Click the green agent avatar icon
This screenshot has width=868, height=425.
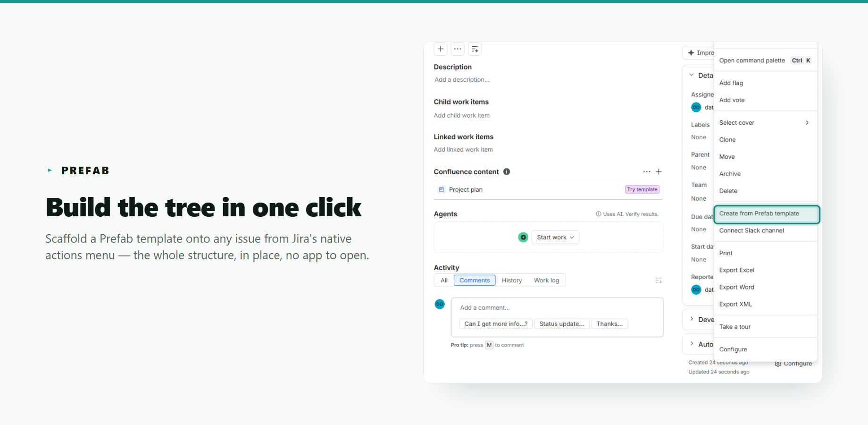[x=523, y=238]
